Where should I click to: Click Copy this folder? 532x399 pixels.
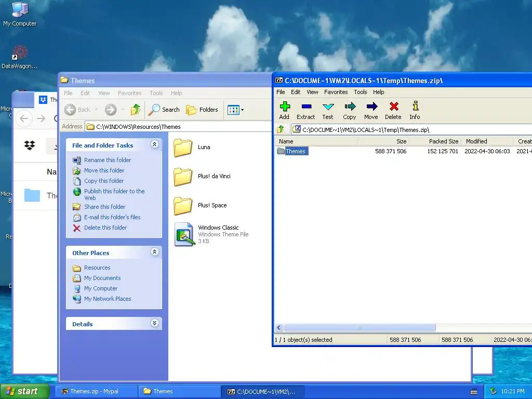point(104,181)
